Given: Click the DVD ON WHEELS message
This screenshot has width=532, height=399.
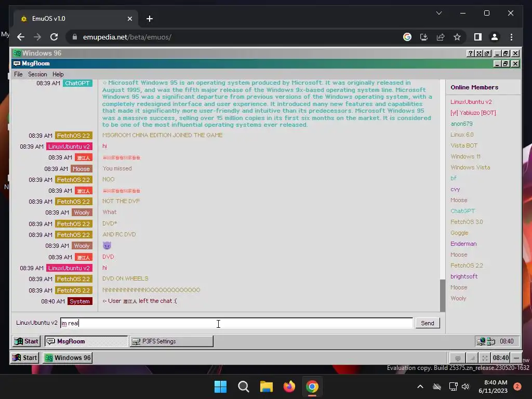Looking at the screenshot, I should click(x=125, y=278).
